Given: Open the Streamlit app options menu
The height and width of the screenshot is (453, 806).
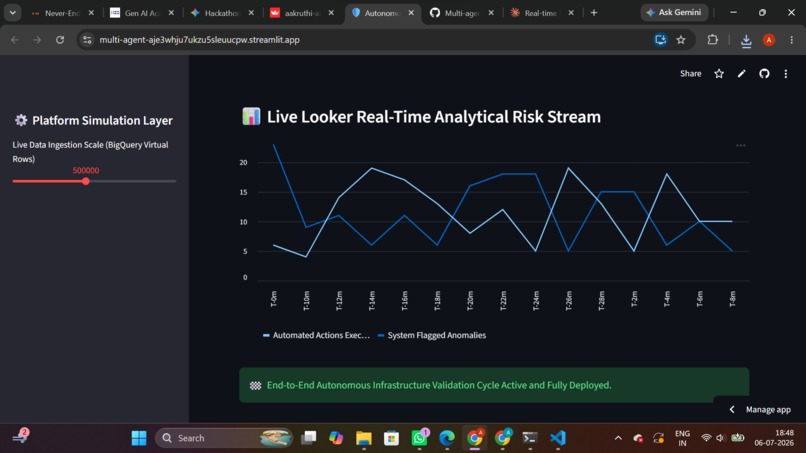Looking at the screenshot, I should [x=786, y=74].
